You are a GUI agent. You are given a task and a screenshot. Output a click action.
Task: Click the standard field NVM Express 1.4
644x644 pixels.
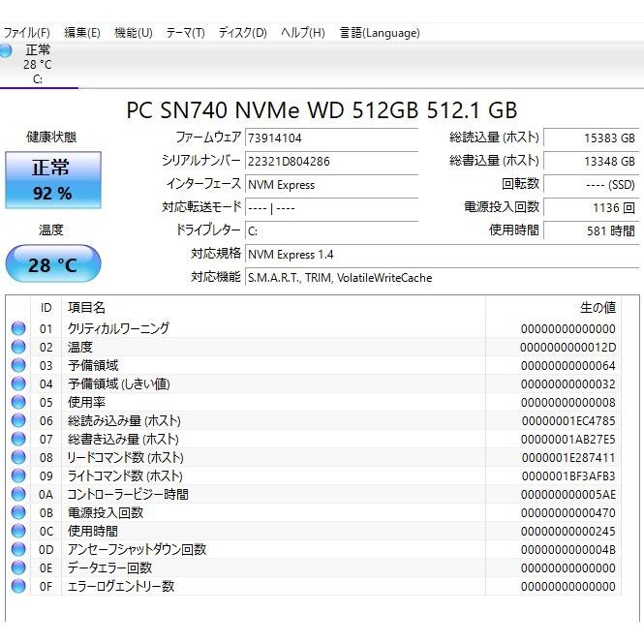point(443,255)
